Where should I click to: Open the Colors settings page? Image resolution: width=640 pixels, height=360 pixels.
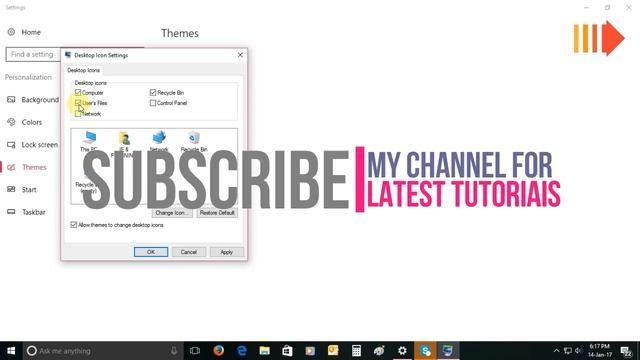point(24,122)
